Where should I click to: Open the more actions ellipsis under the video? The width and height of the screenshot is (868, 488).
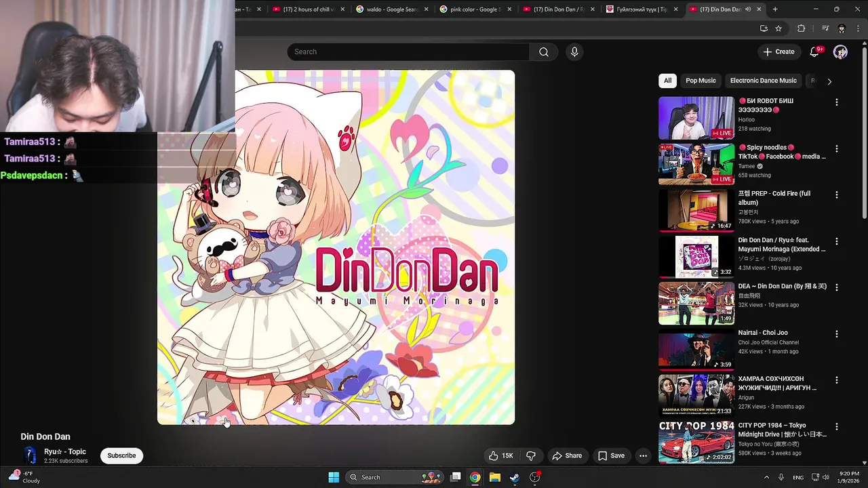643,455
